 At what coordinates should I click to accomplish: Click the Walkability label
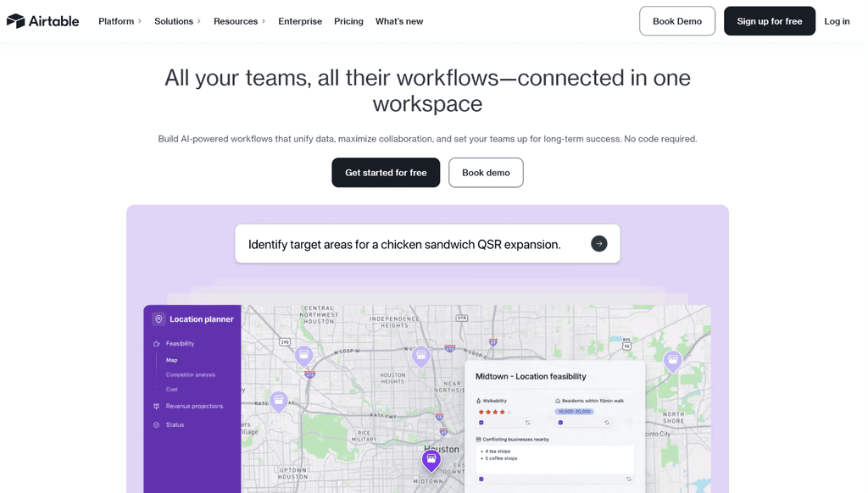click(494, 401)
